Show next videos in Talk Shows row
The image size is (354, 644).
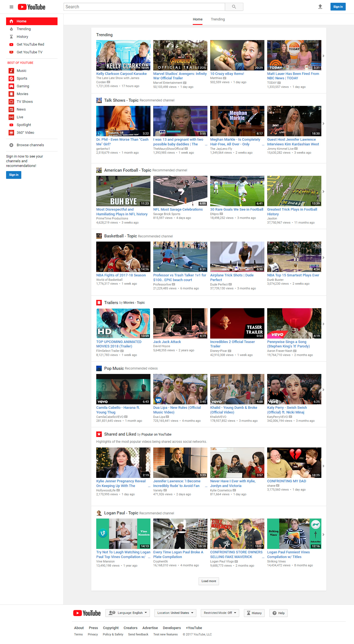pyautogui.click(x=323, y=124)
